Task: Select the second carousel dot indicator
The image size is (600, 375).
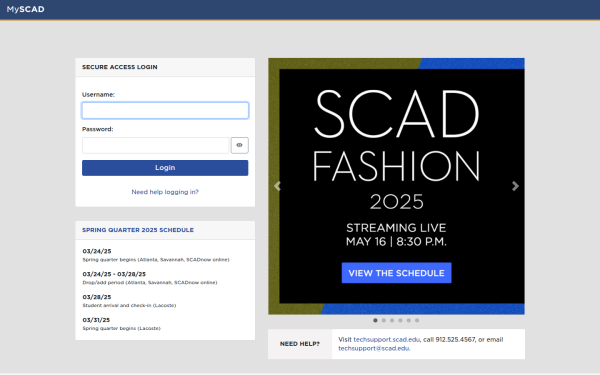Action: (384, 321)
